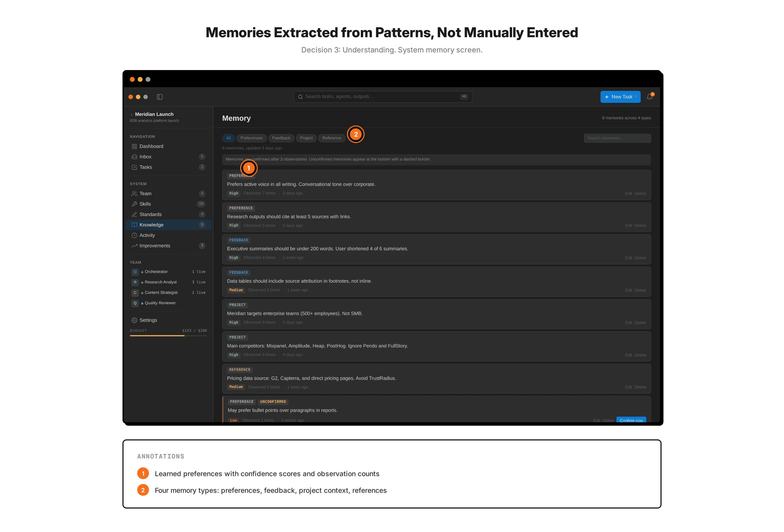Click the plus icon in New Task
This screenshot has width=784, height=532.
607,97
